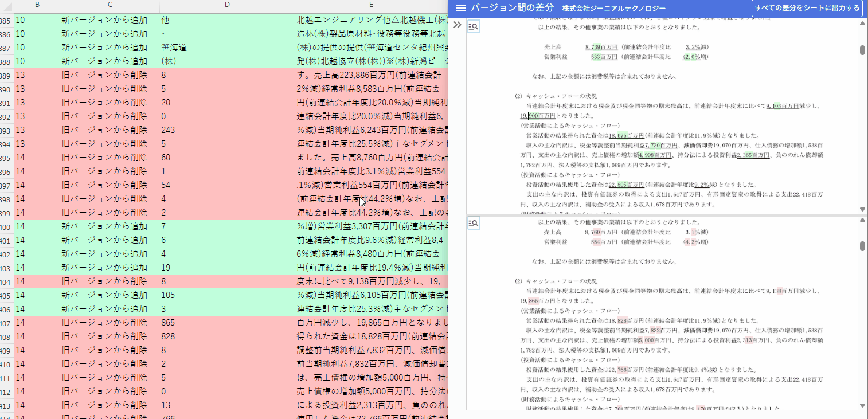The image size is (868, 419).
Task: Click the cell with value 19
Action: [227, 268]
